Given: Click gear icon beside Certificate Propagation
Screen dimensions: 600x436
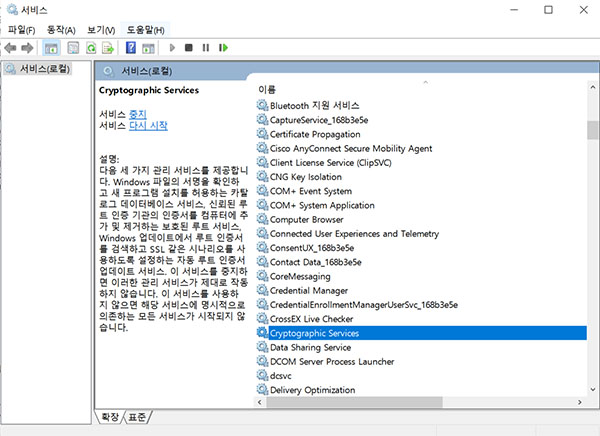Looking at the screenshot, I should (262, 134).
